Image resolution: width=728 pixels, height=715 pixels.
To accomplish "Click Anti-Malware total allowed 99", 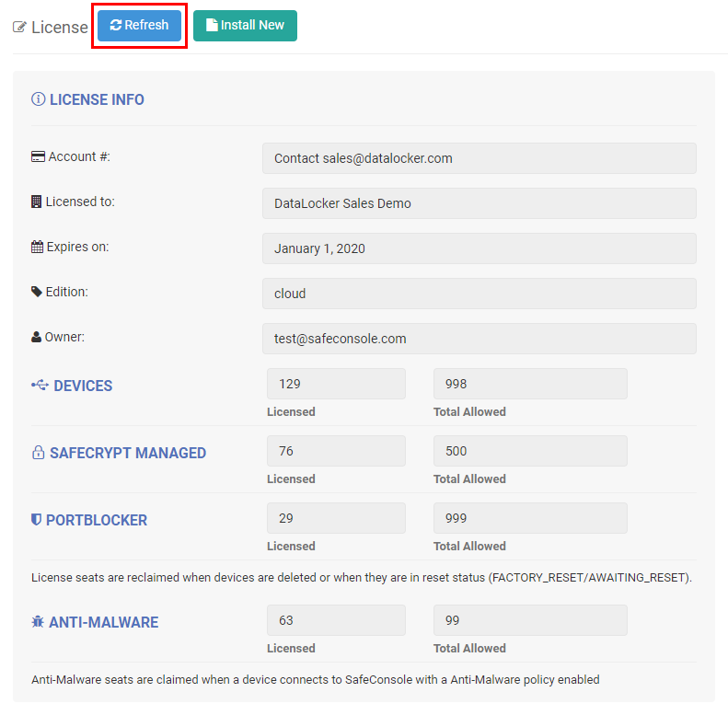I will pos(530,620).
